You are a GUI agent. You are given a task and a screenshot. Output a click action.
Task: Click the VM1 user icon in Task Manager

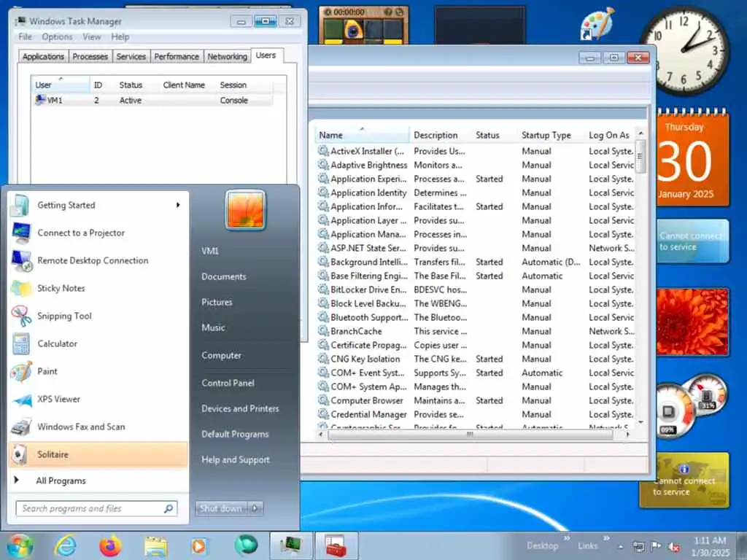(41, 100)
